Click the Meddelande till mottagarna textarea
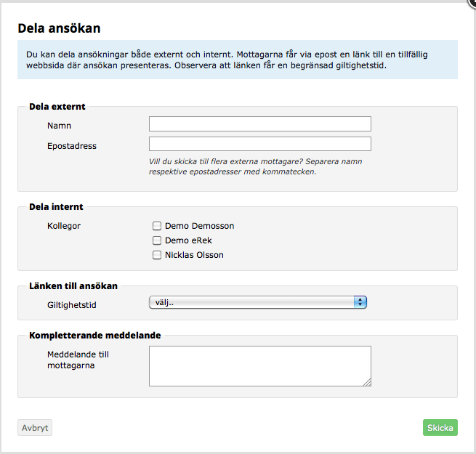476x454 pixels. click(259, 365)
